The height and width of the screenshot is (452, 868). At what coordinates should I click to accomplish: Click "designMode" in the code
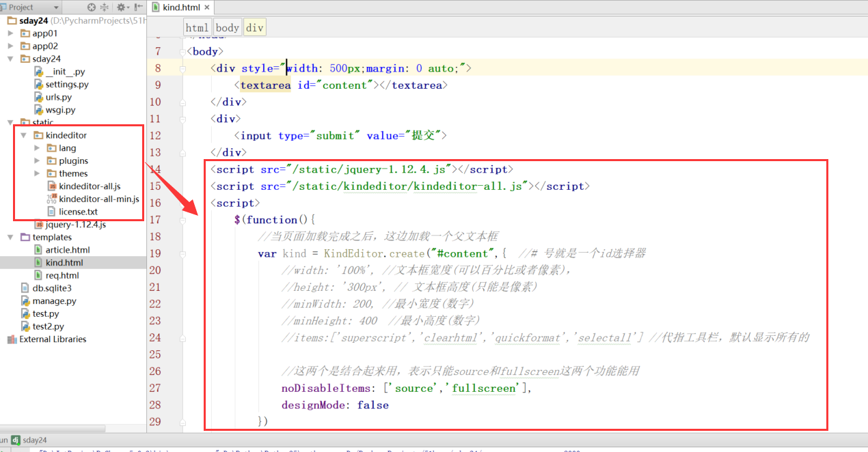click(x=314, y=405)
